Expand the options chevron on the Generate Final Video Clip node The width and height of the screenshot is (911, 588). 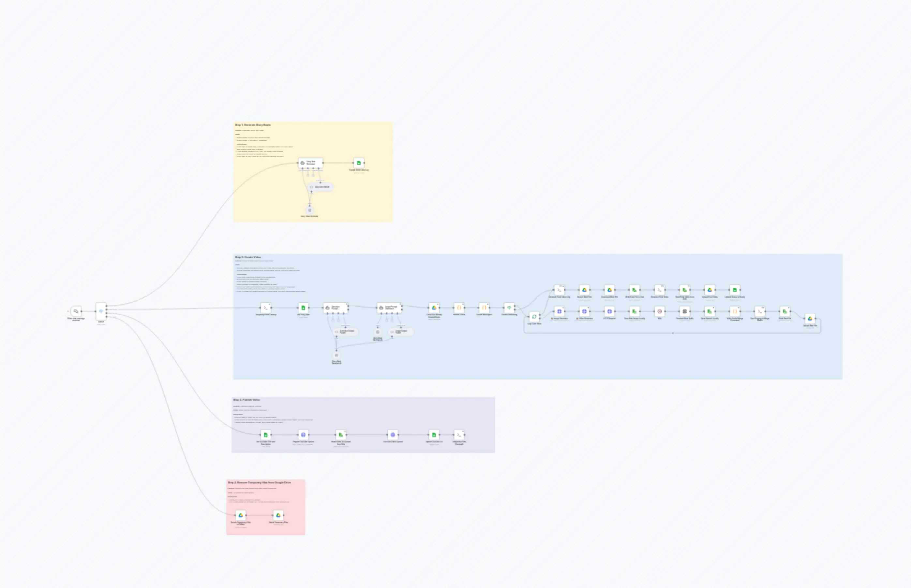coord(562,286)
